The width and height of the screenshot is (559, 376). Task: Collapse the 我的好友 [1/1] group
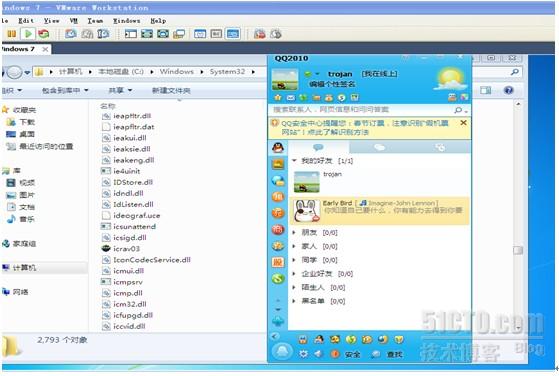click(x=294, y=161)
